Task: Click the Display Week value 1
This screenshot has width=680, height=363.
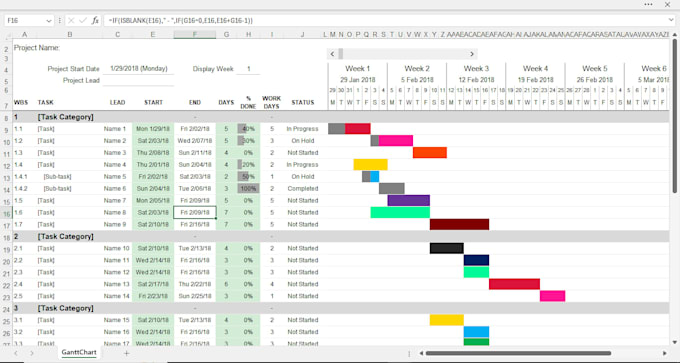Action: click(x=248, y=69)
